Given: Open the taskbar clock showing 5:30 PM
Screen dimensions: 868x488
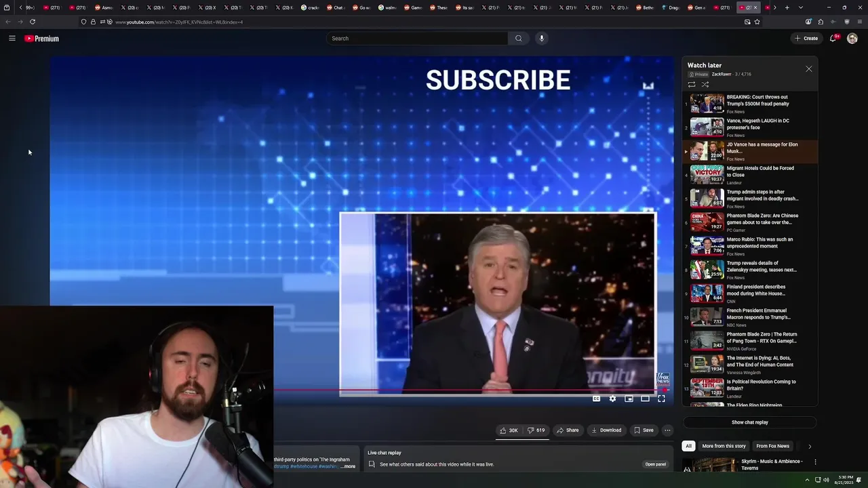Looking at the screenshot, I should 845,480.
